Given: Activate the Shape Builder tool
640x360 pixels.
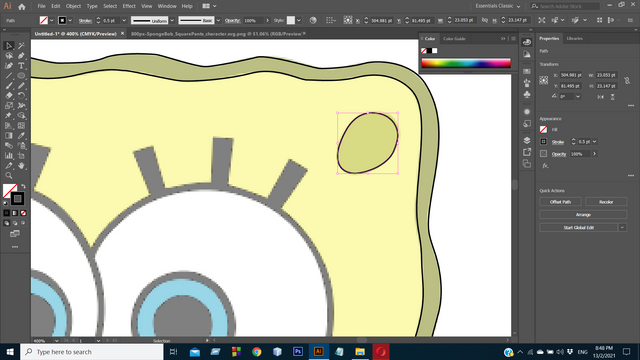Looking at the screenshot, I should [21, 116].
